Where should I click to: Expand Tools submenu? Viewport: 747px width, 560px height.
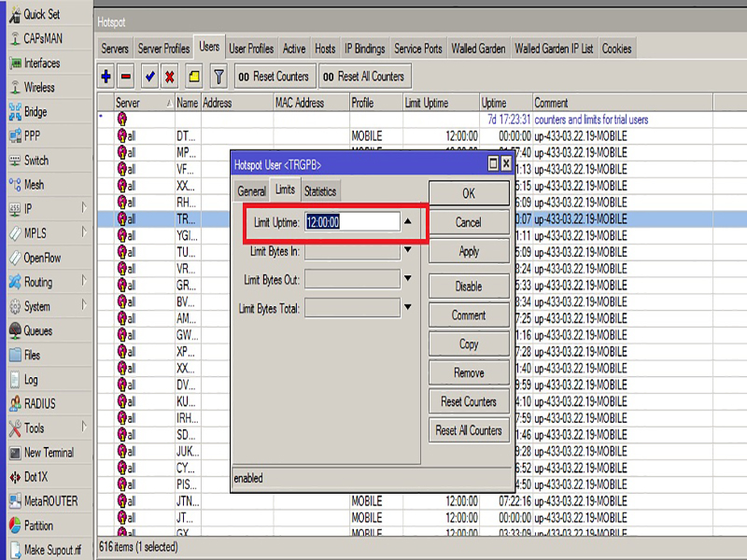click(84, 427)
